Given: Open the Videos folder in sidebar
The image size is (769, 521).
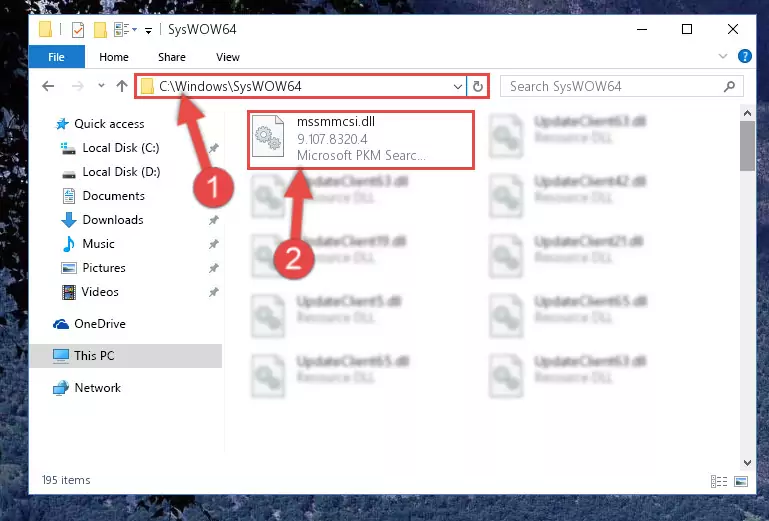Looking at the screenshot, I should coord(100,292).
